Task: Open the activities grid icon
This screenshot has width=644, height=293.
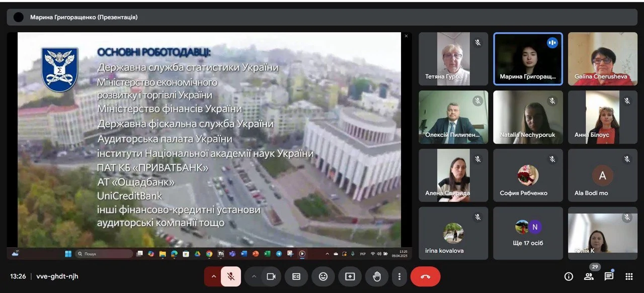Action: click(x=629, y=276)
